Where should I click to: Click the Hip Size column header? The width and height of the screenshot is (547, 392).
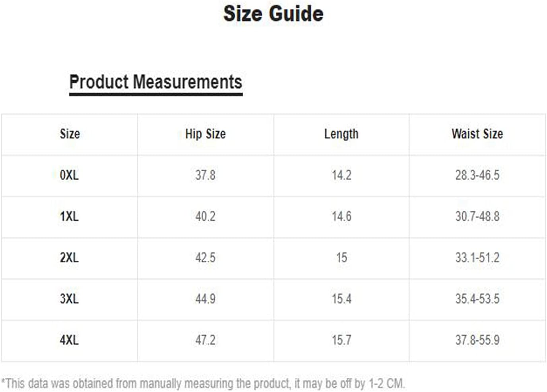[205, 134]
